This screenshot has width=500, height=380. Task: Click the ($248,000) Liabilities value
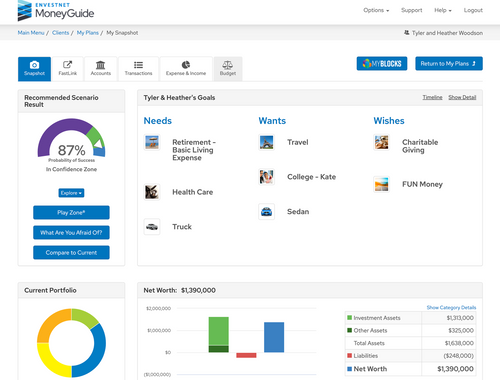click(458, 356)
